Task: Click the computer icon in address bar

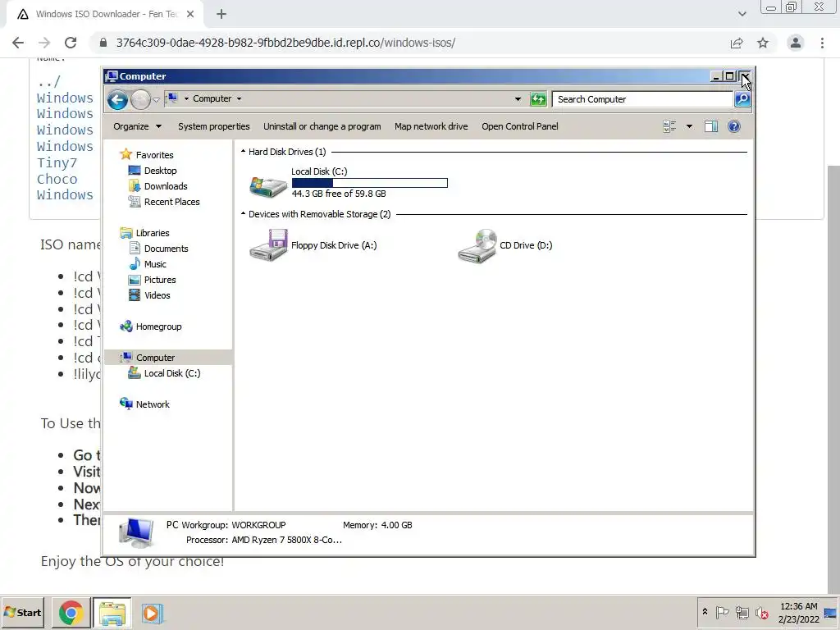Action: [x=172, y=98]
